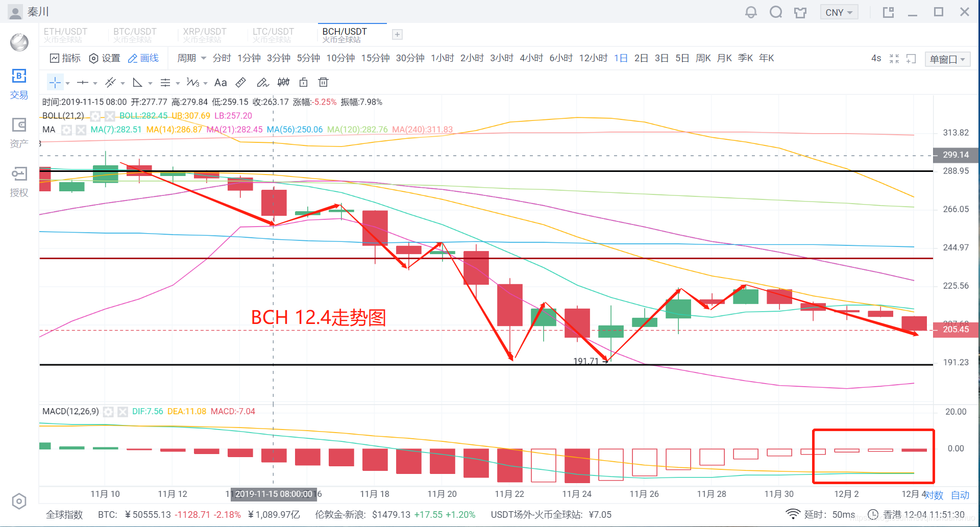This screenshot has width=980, height=527.
Task: Toggle the lock drawings icon
Action: pyautogui.click(x=304, y=83)
